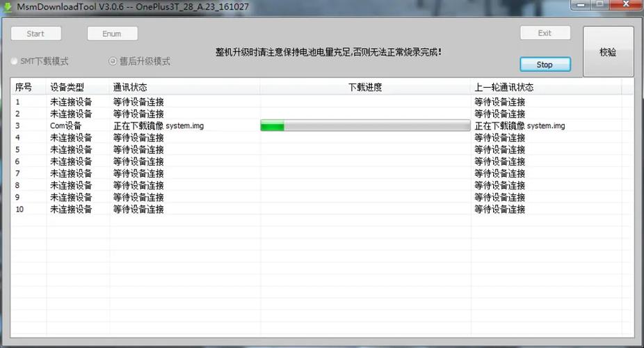Click the system.img download progress bar
The width and height of the screenshot is (644, 348).
(x=365, y=126)
